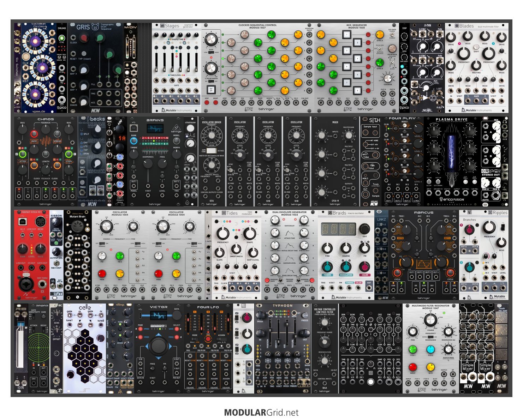Click the USB port icon on Brains
Viewport: 523px width, 420px height.
point(133,128)
